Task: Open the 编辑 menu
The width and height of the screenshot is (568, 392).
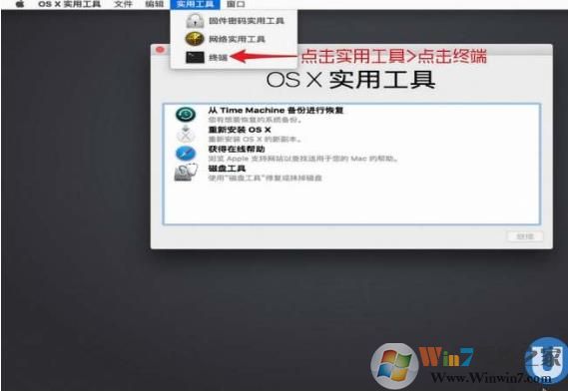Action: [155, 4]
